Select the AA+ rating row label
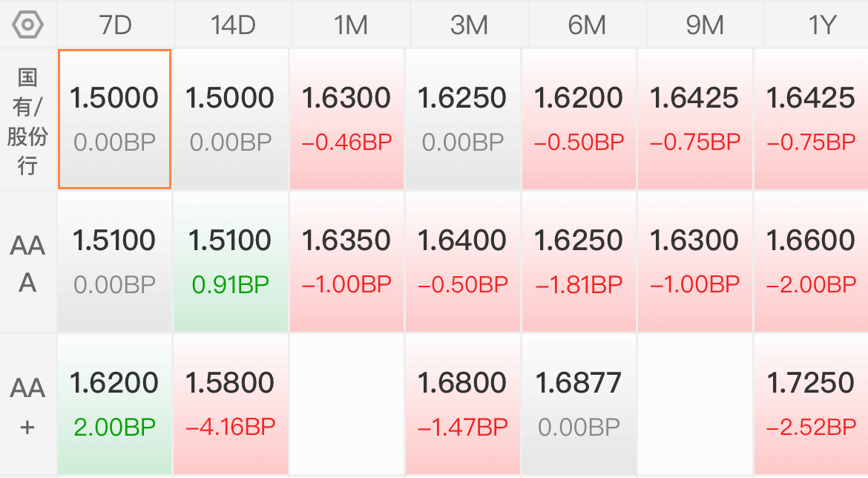The height and width of the screenshot is (478, 868). point(27,405)
